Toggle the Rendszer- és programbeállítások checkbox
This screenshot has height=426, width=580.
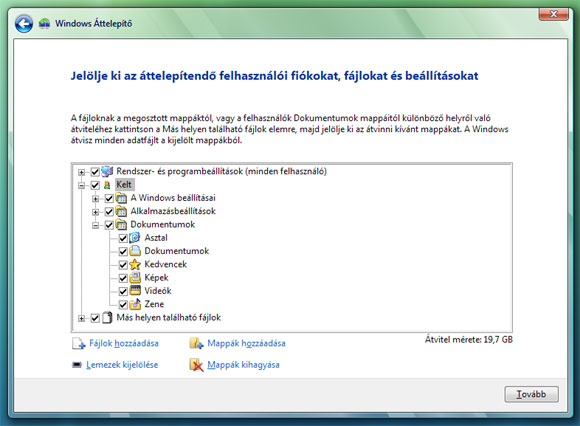[x=95, y=172]
